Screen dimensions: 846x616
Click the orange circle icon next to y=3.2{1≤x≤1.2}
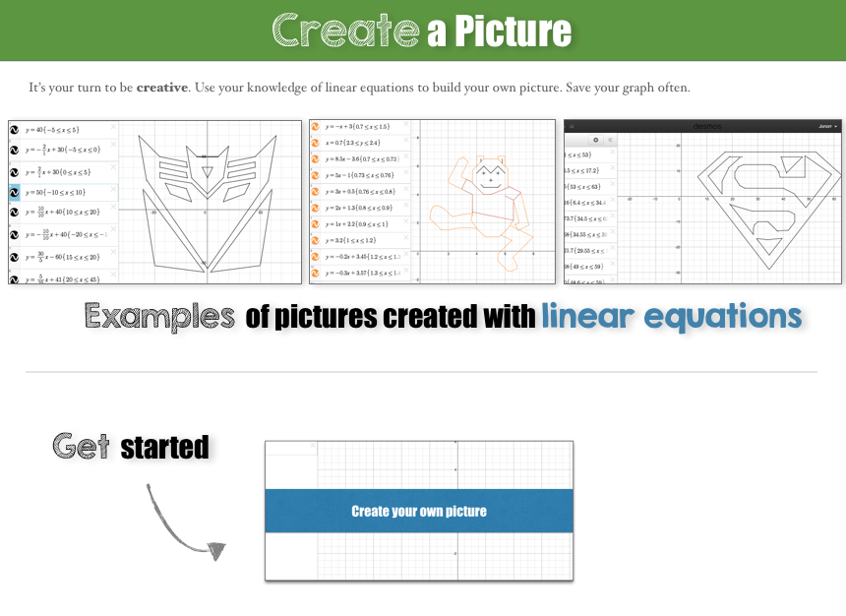tap(317, 238)
